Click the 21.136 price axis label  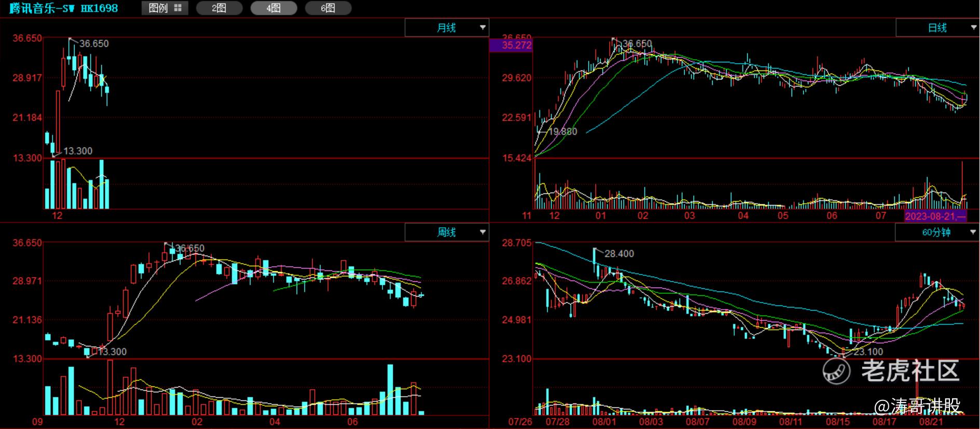[x=27, y=320]
